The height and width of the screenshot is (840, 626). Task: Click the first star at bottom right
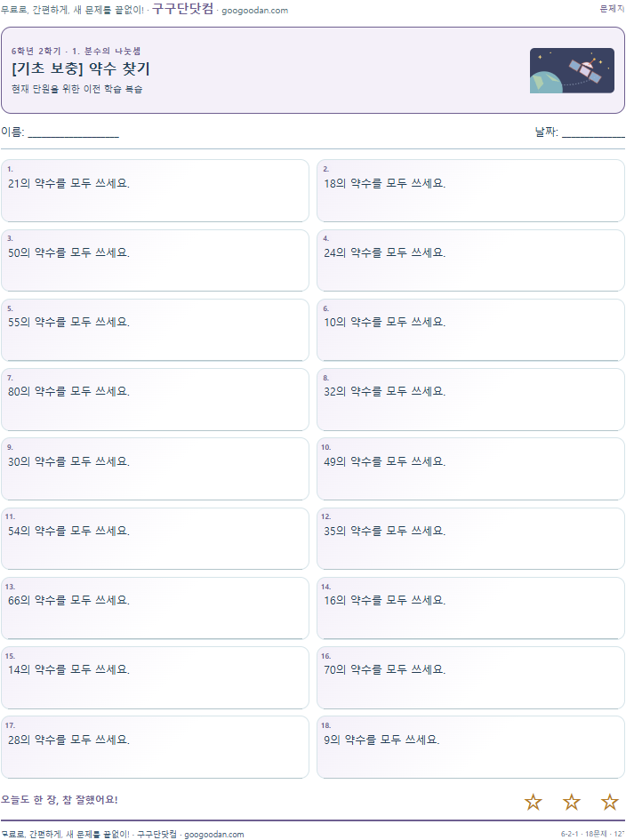(x=533, y=802)
